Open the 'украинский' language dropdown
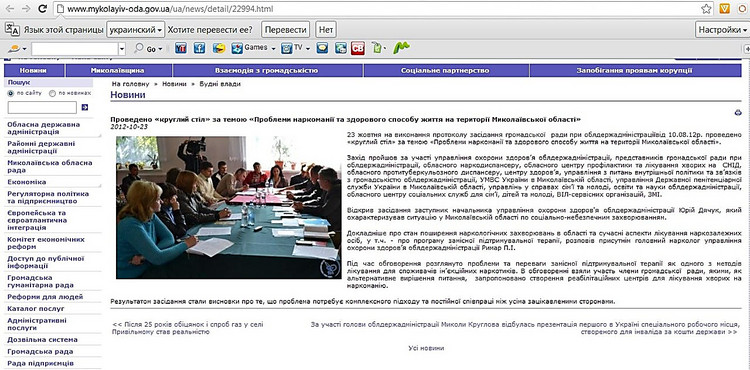 136,30
